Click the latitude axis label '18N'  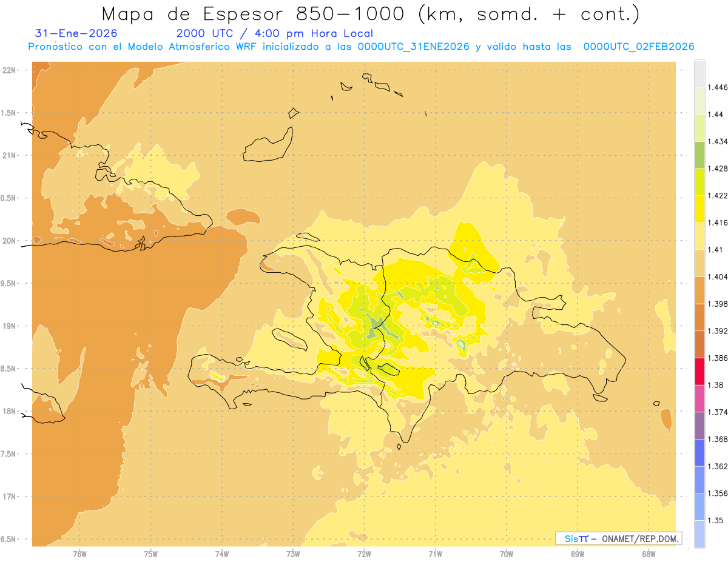[x=10, y=412]
